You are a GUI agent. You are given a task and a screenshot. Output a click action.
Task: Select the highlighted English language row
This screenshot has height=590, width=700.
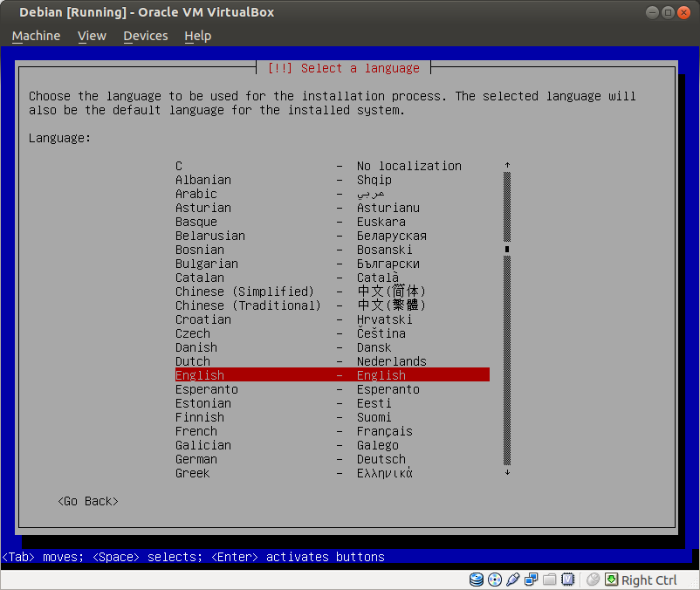(x=332, y=375)
